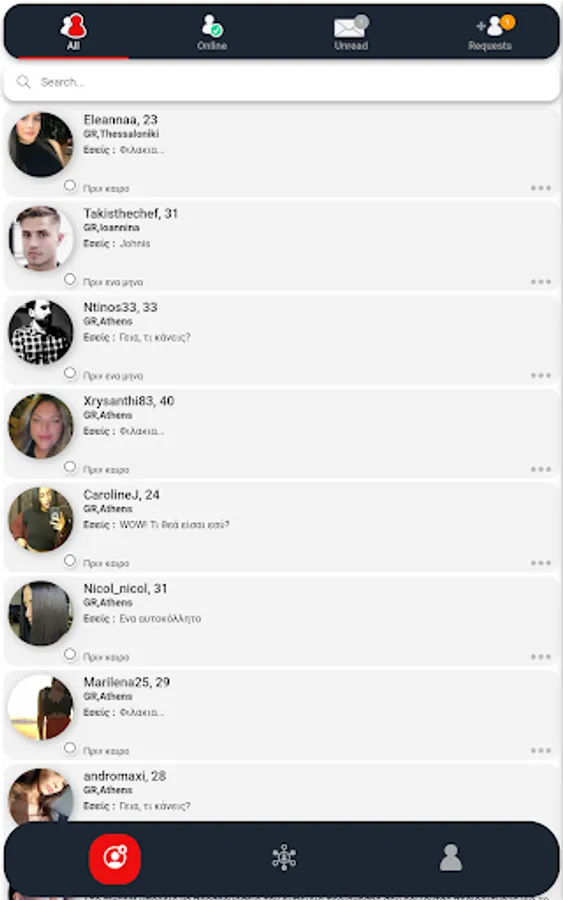563x900 pixels.
Task: View Ntinos33 black and white avatar
Action: click(41, 332)
